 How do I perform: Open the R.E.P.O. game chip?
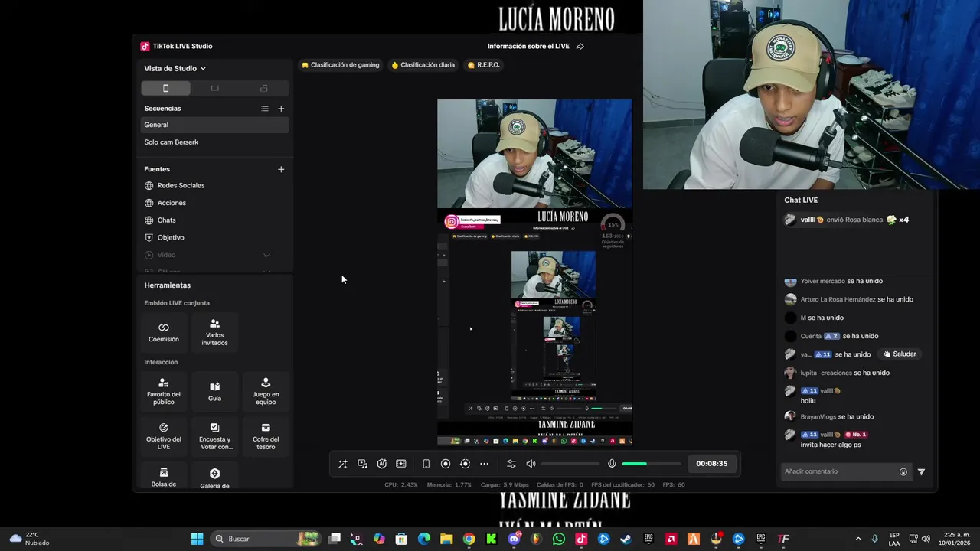pyautogui.click(x=483, y=65)
